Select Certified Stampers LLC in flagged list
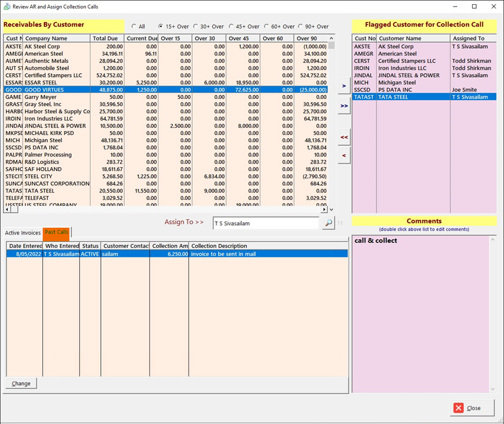This screenshot has height=424, width=504. pyautogui.click(x=425, y=61)
